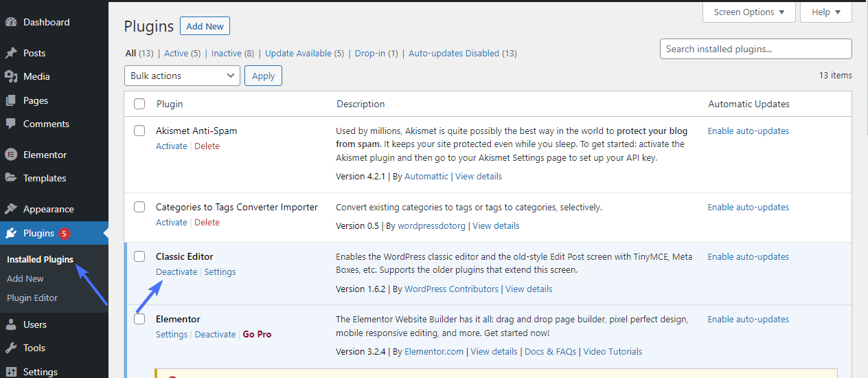The width and height of the screenshot is (868, 378).
Task: Check the Categories to Tags Converter checkbox
Action: click(139, 207)
